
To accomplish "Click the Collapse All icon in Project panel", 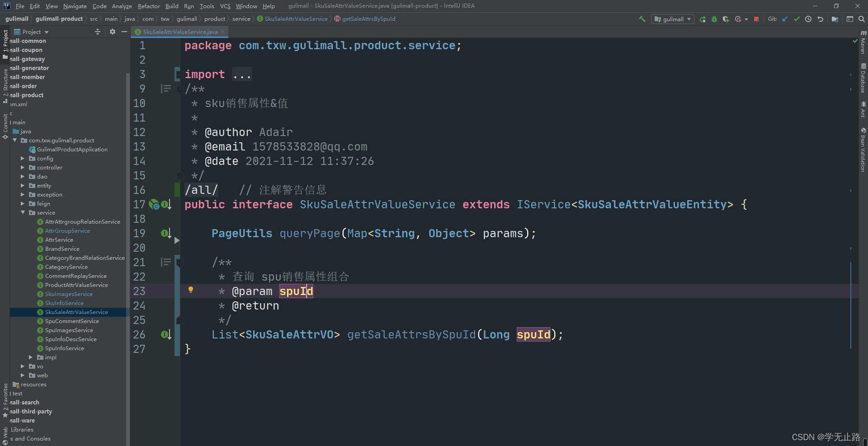I will (x=98, y=32).
